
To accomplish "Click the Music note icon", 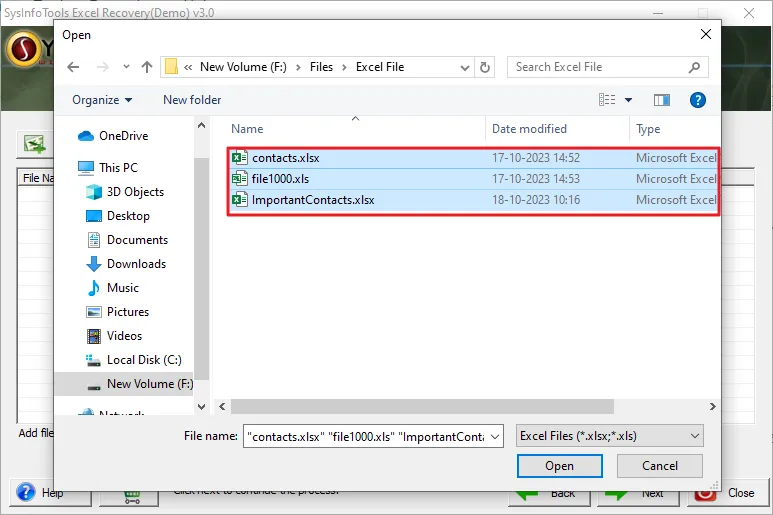I will 93,288.
